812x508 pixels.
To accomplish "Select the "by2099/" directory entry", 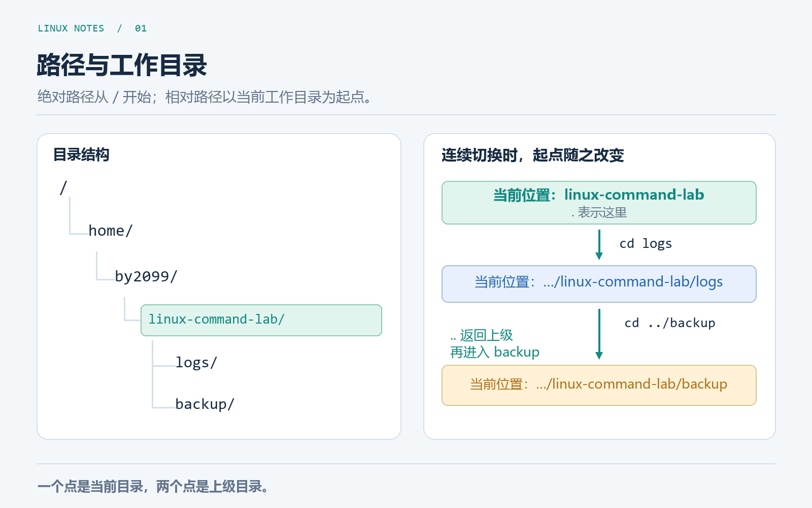I will (x=146, y=276).
